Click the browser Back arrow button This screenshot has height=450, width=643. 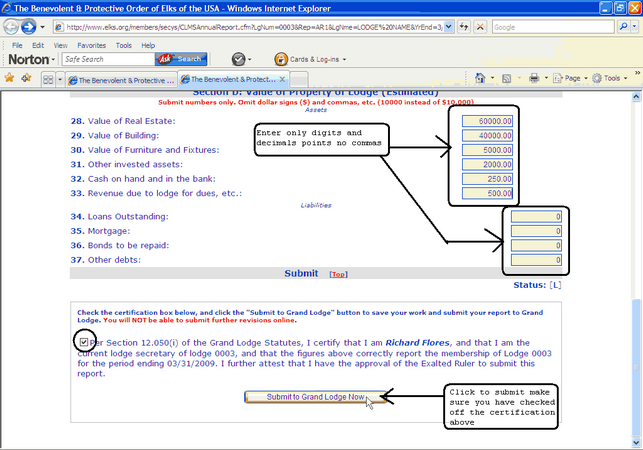[x=13, y=27]
